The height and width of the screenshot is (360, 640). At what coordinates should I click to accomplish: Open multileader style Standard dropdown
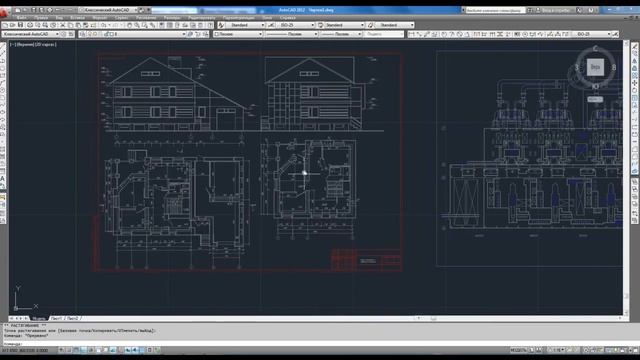click(x=394, y=25)
